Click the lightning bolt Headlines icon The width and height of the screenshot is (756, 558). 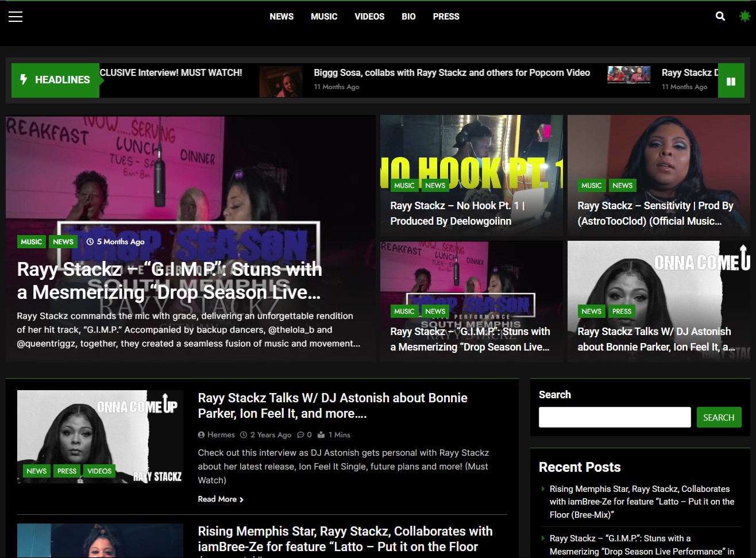point(24,79)
